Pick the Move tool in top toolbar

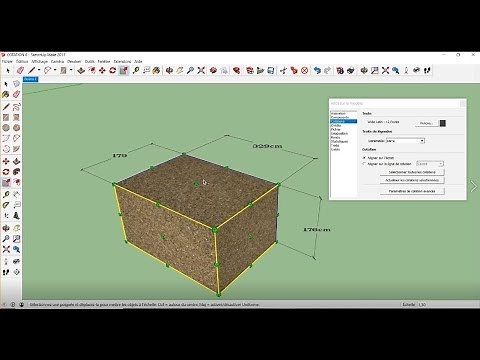pos(102,70)
